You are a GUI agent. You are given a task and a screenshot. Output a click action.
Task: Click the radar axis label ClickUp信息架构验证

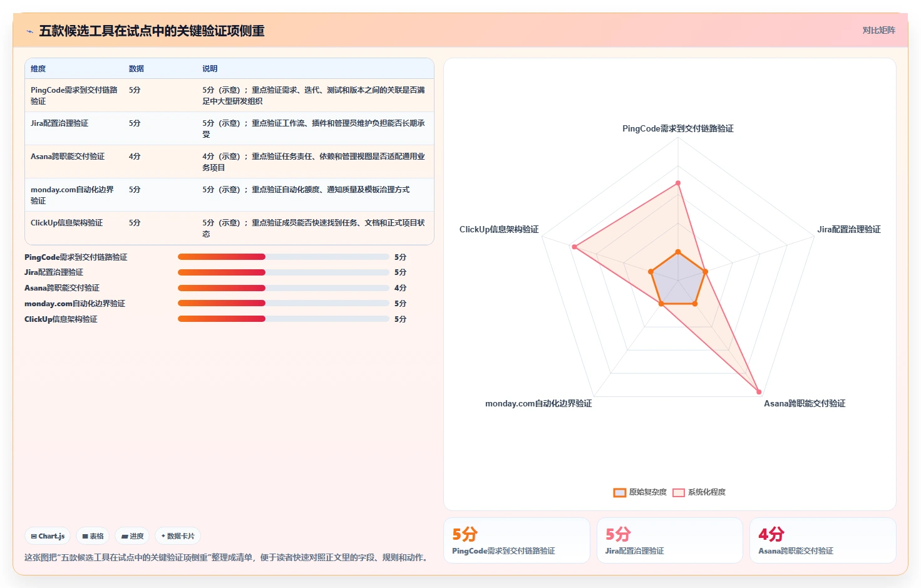499,229
